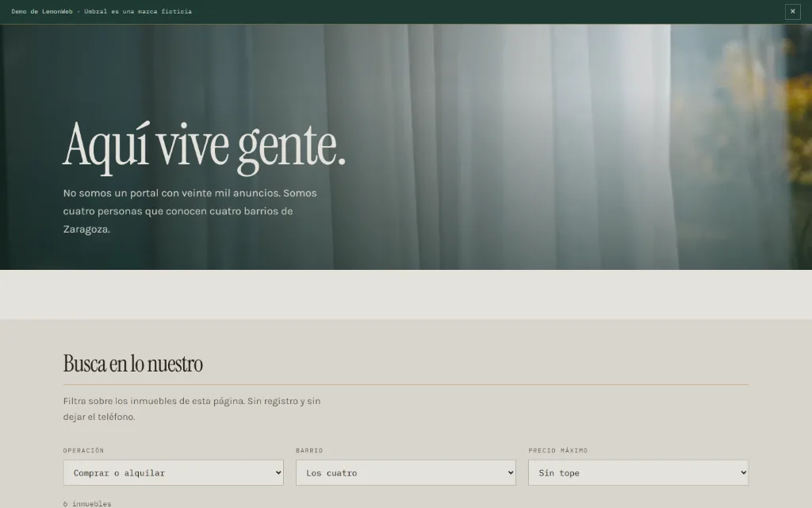The width and height of the screenshot is (812, 508).
Task: Open the Barrio dropdown showing Los cuatro
Action: coord(405,473)
